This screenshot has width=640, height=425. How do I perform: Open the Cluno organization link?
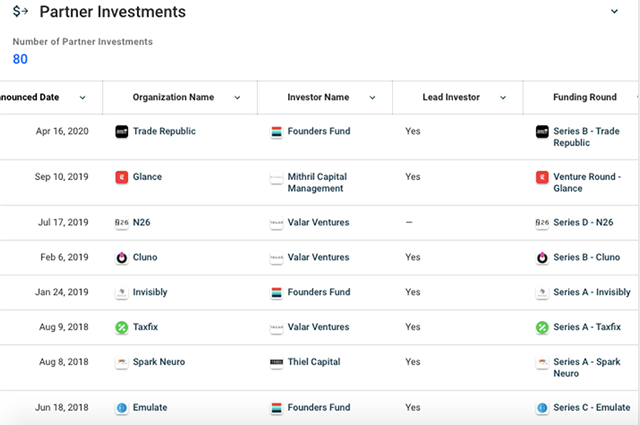[145, 257]
